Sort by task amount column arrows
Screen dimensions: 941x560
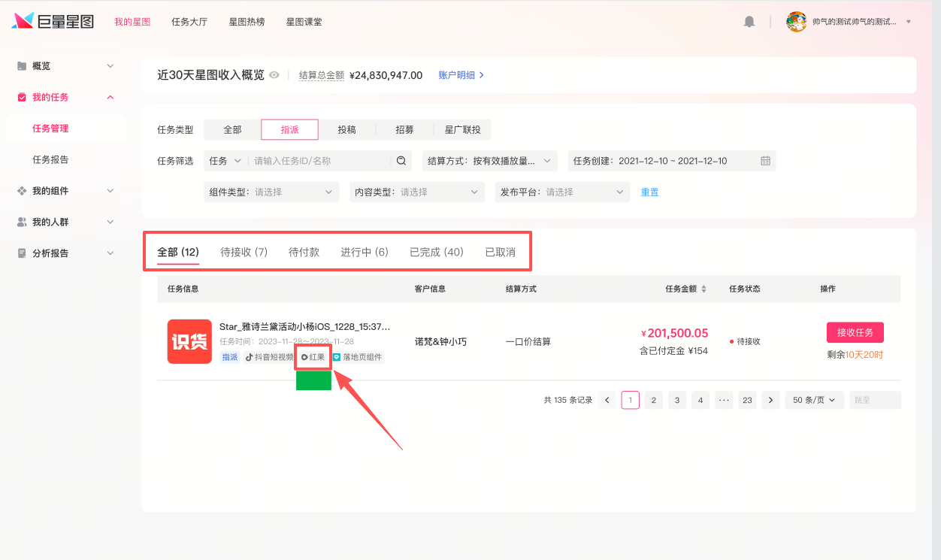704,289
